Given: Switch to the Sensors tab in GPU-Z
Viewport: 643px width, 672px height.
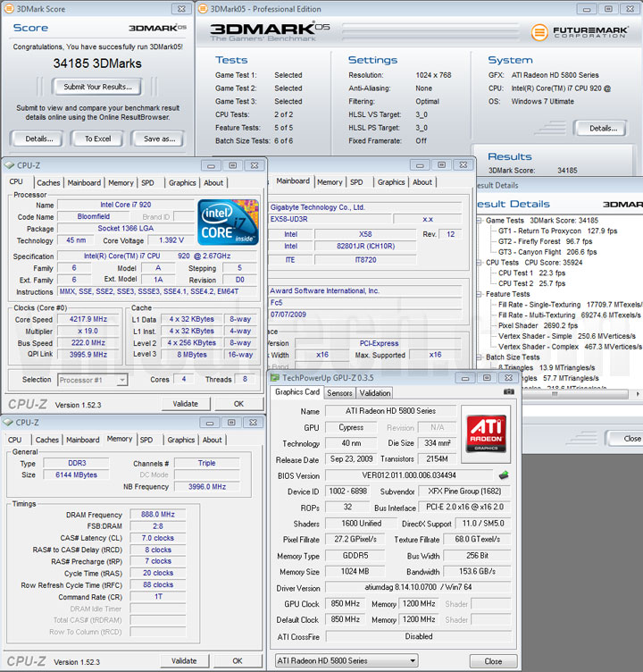Looking at the screenshot, I should [339, 393].
